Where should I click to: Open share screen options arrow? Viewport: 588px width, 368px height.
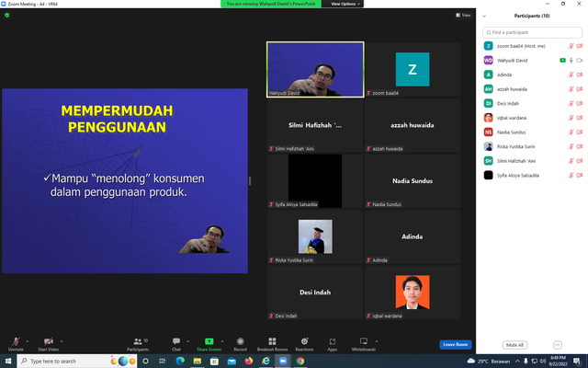pos(222,341)
